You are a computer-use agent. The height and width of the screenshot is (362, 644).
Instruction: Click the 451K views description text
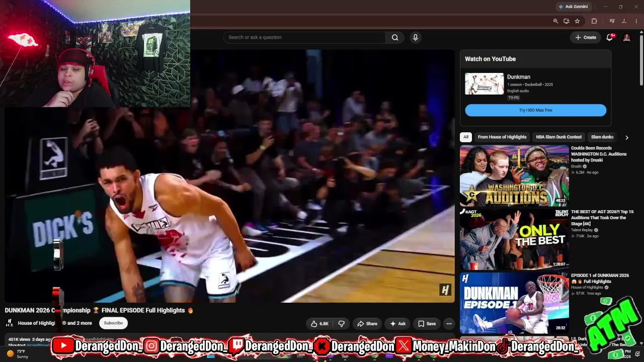19,339
